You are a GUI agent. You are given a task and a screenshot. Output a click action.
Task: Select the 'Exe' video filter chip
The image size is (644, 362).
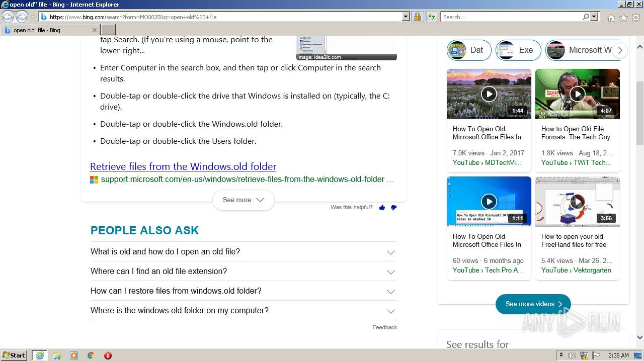(518, 50)
